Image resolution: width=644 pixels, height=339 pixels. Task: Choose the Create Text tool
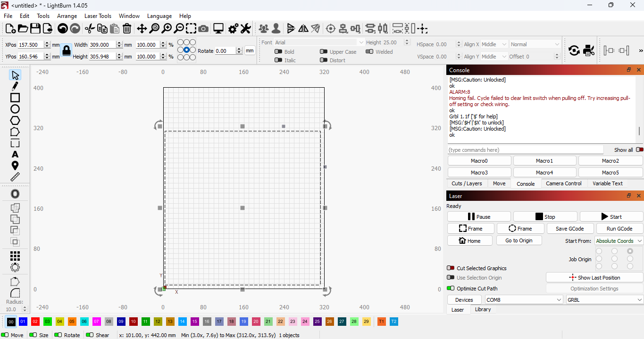click(15, 154)
